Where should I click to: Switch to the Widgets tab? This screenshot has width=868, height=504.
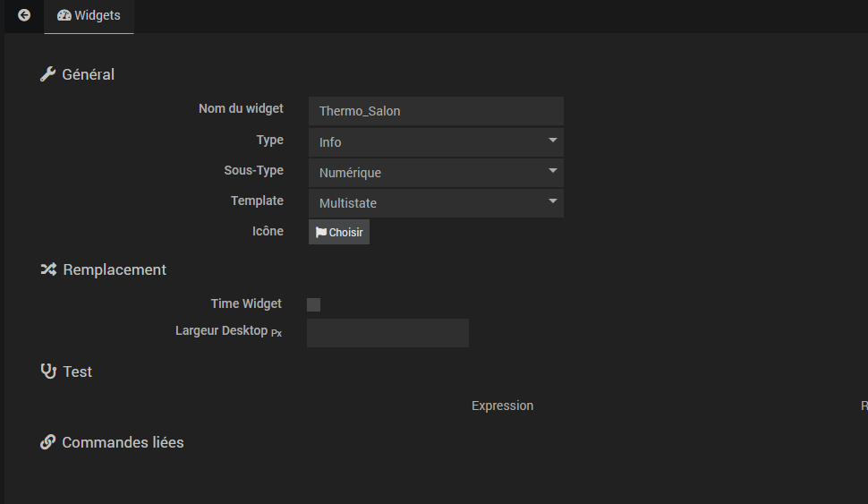(89, 15)
